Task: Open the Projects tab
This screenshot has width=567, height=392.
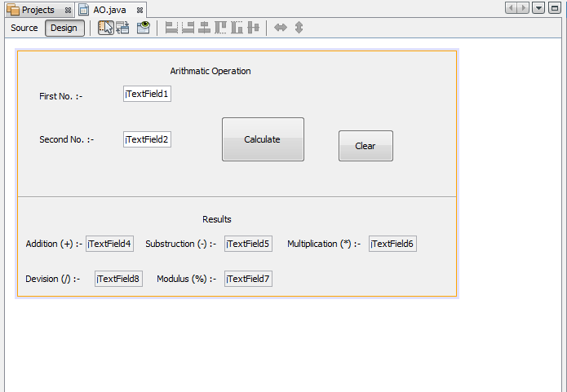Action: 38,10
